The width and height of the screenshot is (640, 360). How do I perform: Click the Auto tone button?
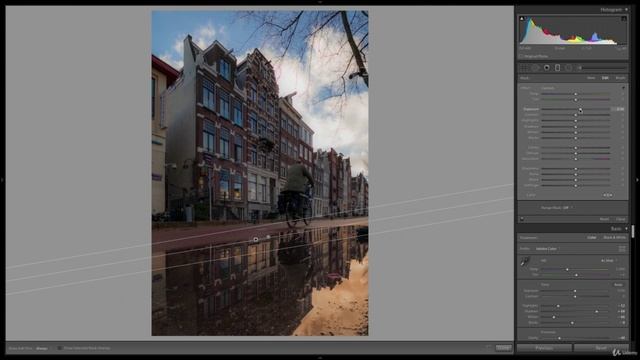pos(618,284)
